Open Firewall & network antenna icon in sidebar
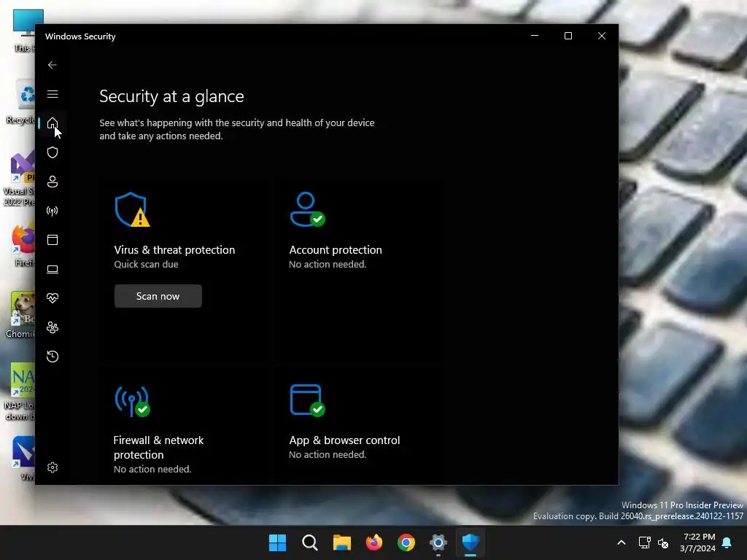This screenshot has width=747, height=560. click(x=53, y=211)
